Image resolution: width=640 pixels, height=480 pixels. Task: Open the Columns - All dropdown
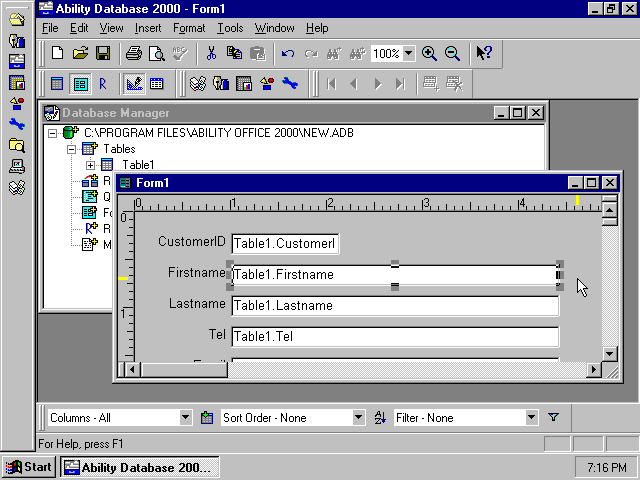185,418
